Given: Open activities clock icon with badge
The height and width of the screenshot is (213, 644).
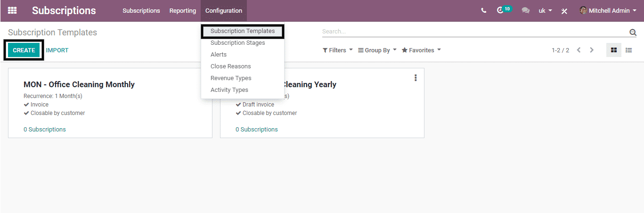Looking at the screenshot, I should click(501, 10).
